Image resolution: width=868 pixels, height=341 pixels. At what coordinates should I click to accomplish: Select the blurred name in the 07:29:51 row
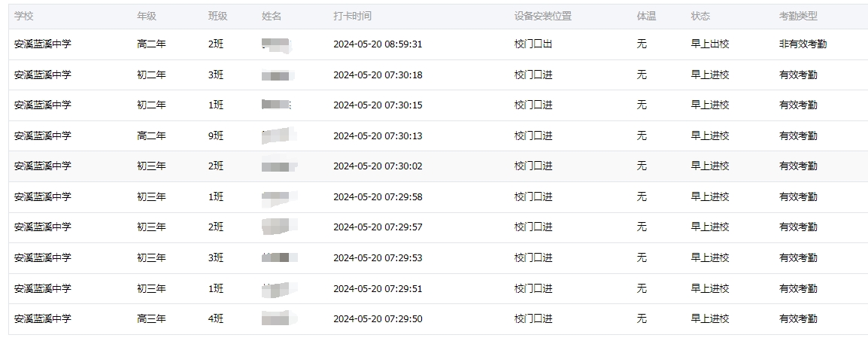click(280, 288)
